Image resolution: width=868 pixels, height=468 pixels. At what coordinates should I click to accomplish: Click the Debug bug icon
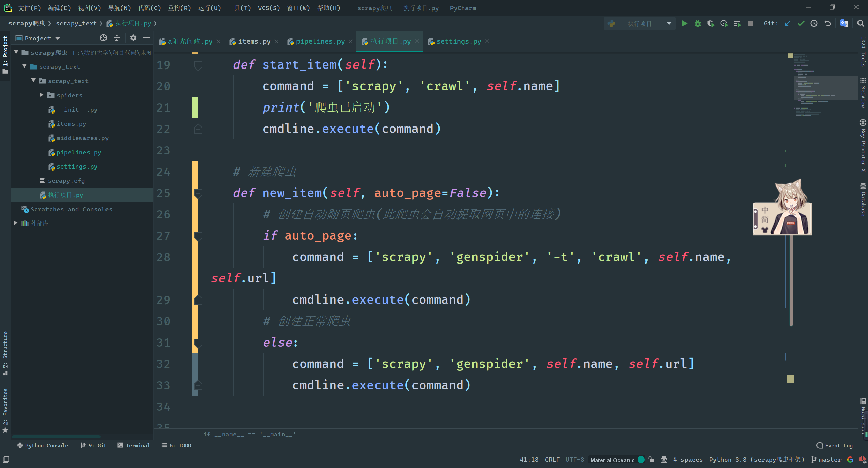point(697,23)
